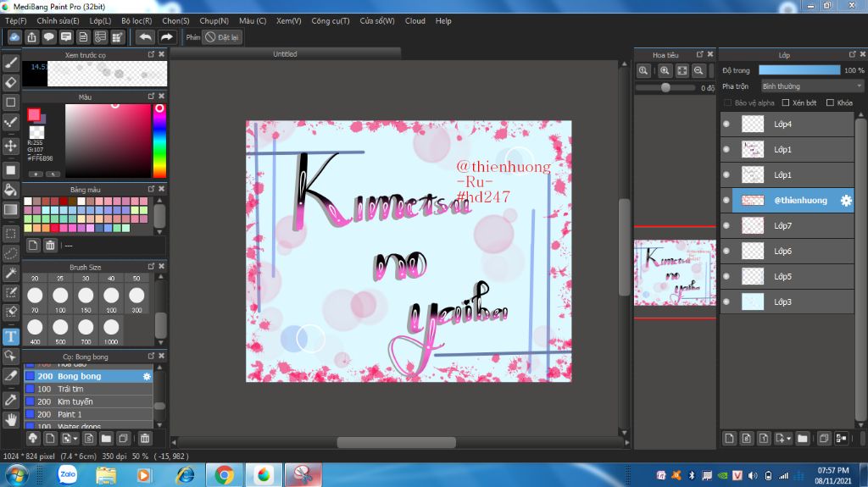Open the Lớp(L) menu
This screenshot has width=868, height=487.
click(x=100, y=20)
